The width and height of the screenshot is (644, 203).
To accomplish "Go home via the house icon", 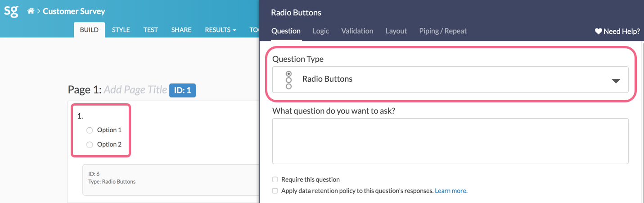I will pos(31,11).
